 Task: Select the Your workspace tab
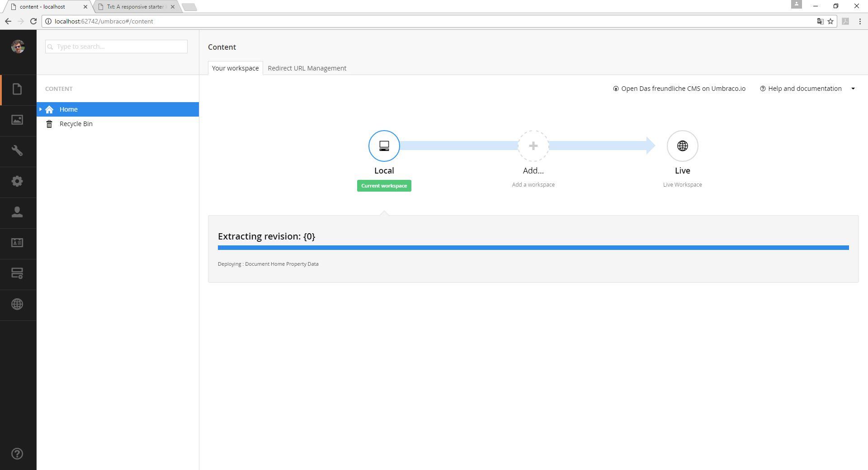[x=235, y=68]
